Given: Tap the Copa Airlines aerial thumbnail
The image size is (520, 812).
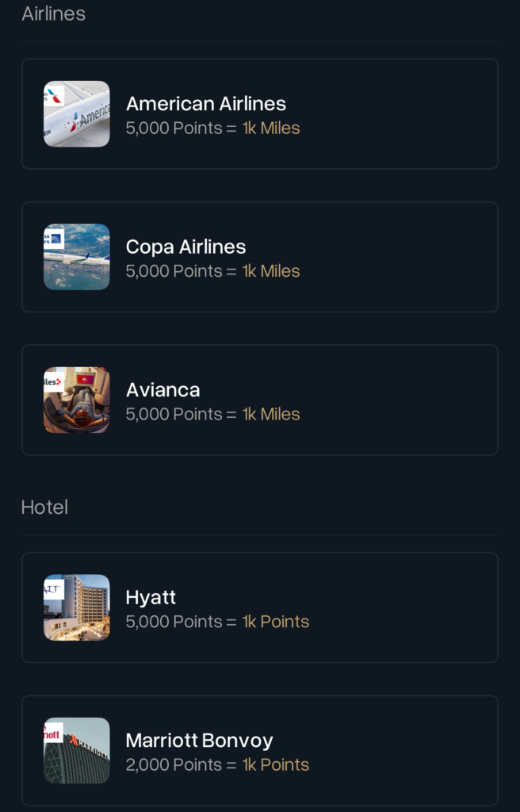Looking at the screenshot, I should [x=77, y=257].
